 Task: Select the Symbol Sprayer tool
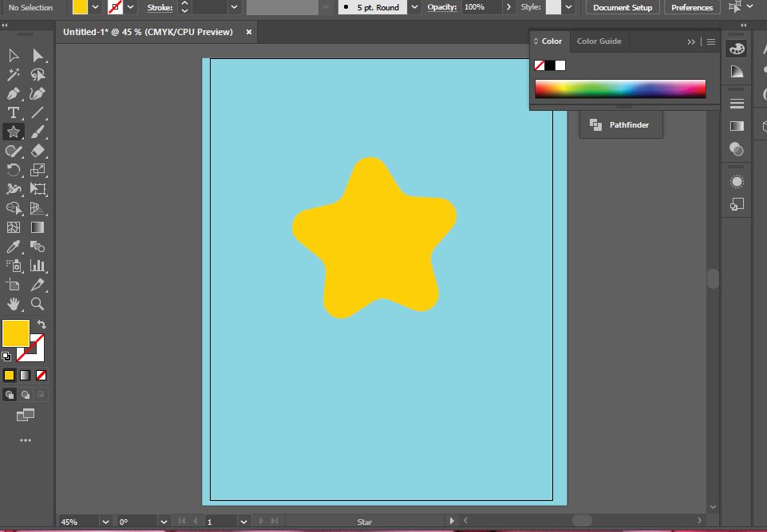[14, 266]
